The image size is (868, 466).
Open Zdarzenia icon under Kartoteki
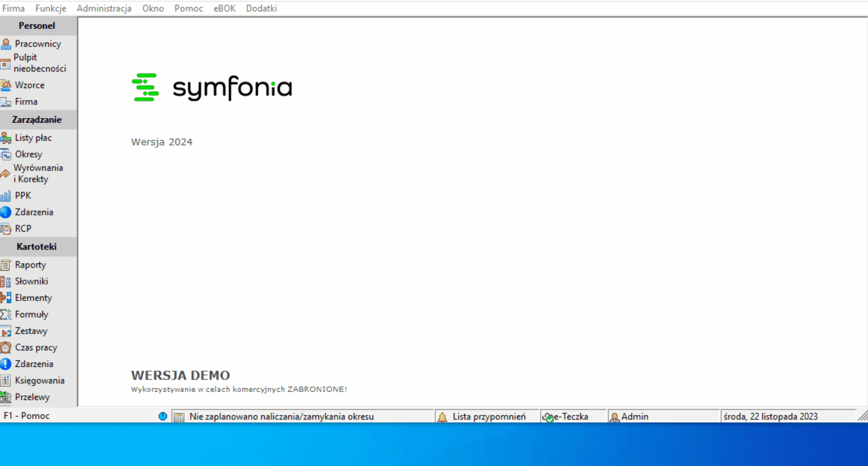(6, 364)
